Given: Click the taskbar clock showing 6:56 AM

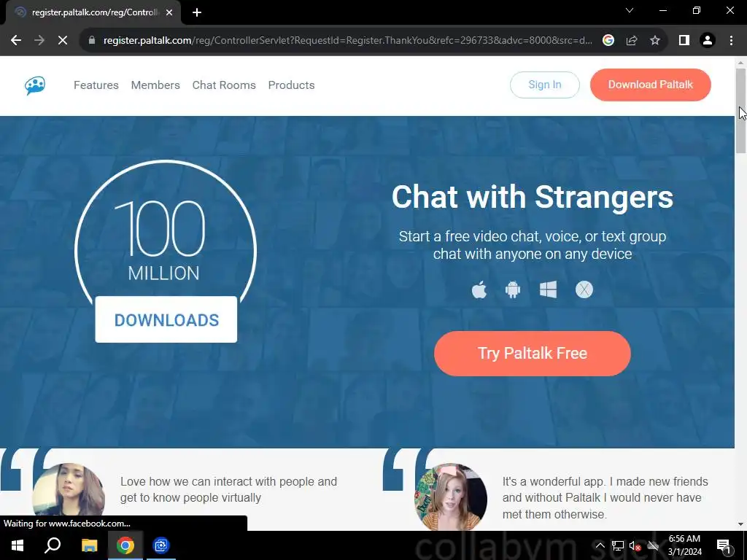Looking at the screenshot, I should tap(684, 545).
